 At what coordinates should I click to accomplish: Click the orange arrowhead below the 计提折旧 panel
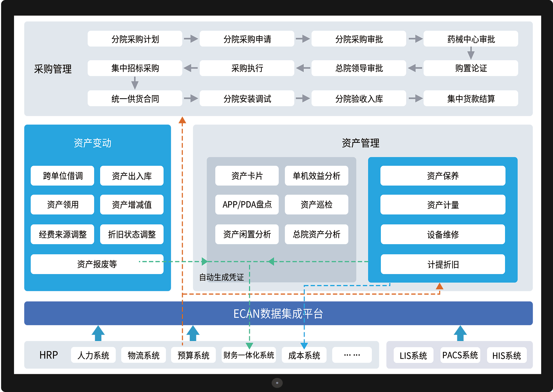coord(439,286)
